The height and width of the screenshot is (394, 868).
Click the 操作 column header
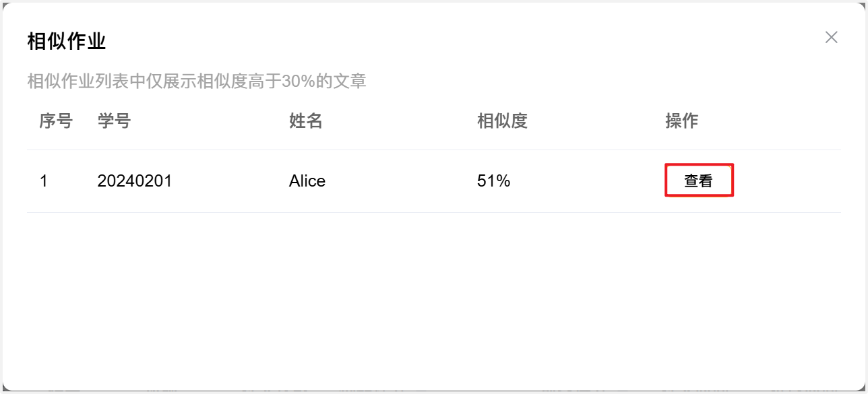coord(681,121)
